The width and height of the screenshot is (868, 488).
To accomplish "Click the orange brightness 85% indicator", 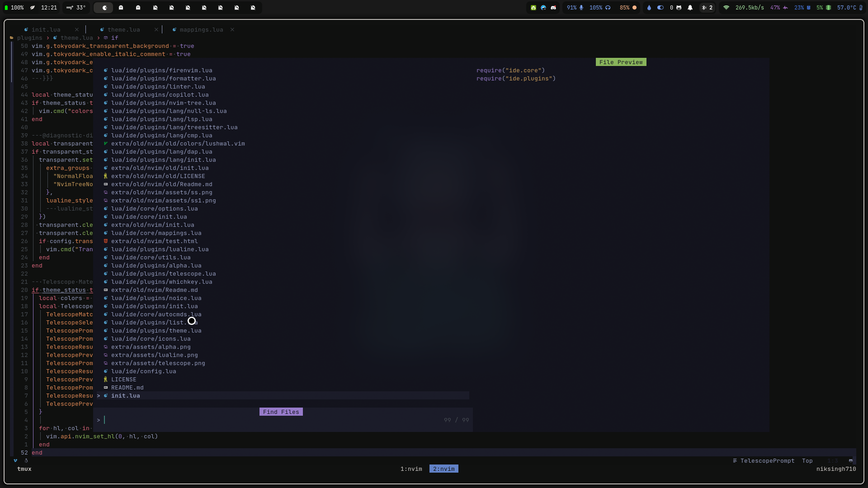I will coord(628,8).
